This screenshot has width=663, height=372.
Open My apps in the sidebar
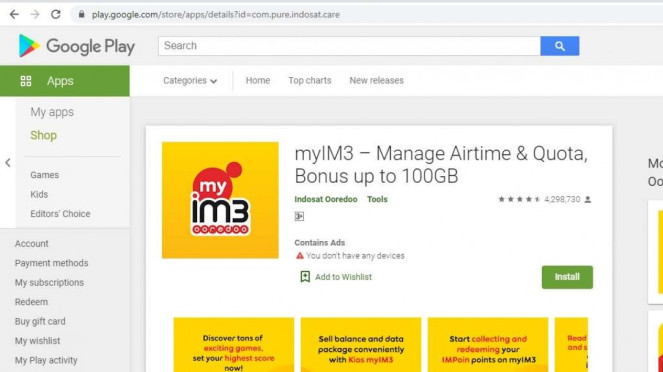click(52, 112)
